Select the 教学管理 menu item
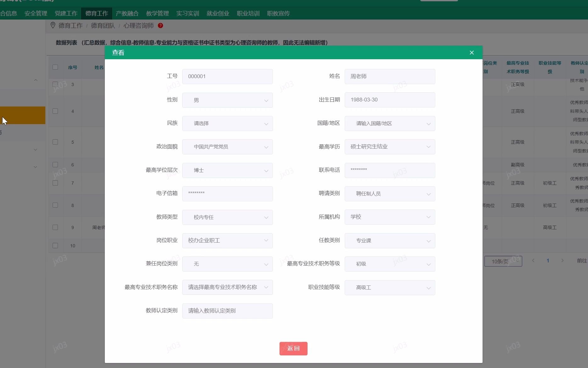 tap(157, 13)
